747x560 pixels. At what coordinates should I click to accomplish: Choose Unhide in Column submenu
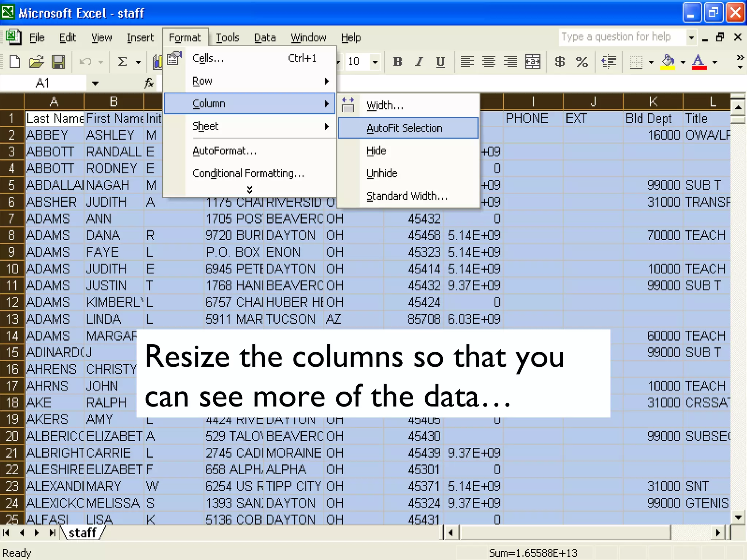tap(408, 173)
